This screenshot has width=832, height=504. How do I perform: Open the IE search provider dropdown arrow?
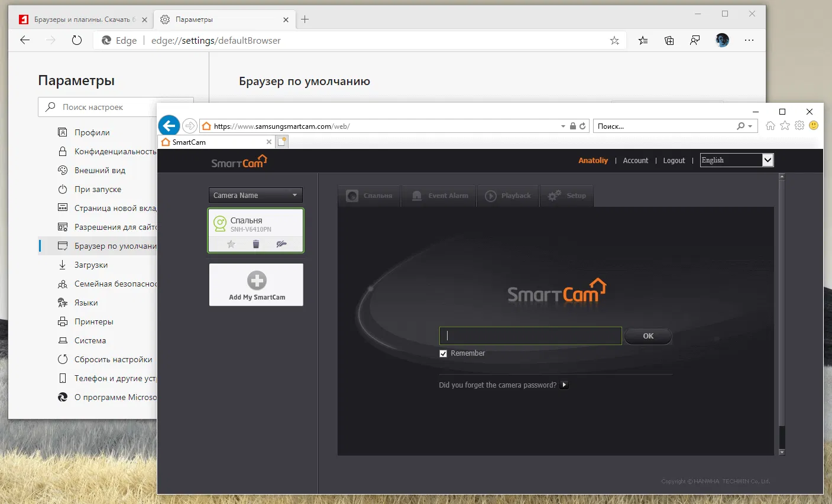750,126
